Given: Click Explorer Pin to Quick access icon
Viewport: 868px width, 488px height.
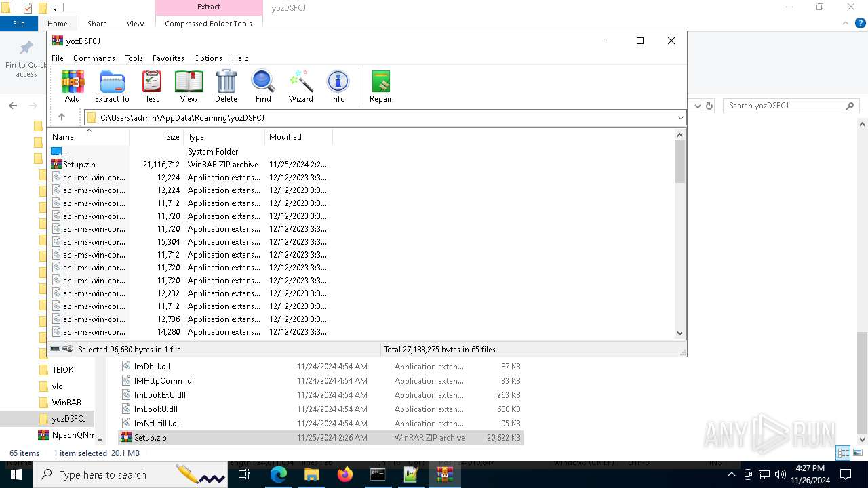Looking at the screenshot, I should tap(26, 58).
